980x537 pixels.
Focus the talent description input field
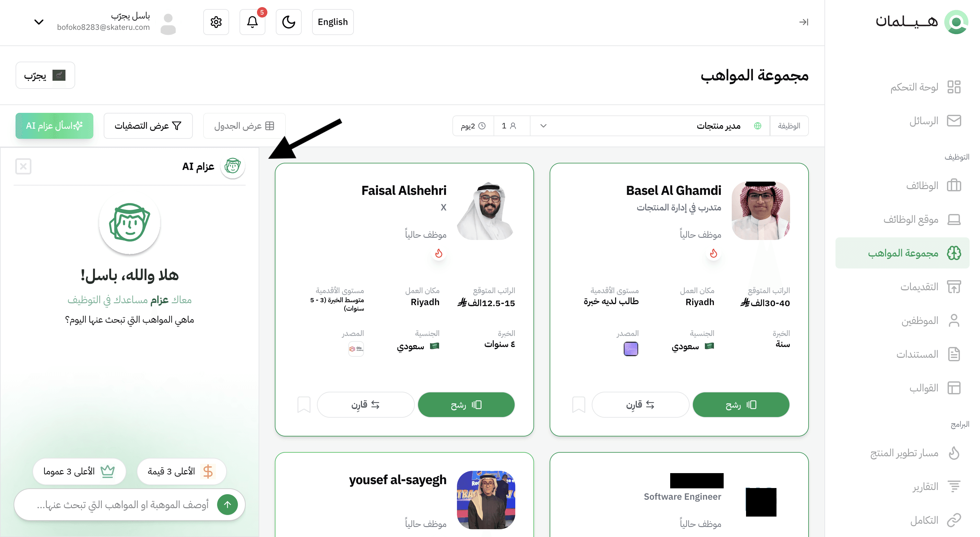click(122, 505)
